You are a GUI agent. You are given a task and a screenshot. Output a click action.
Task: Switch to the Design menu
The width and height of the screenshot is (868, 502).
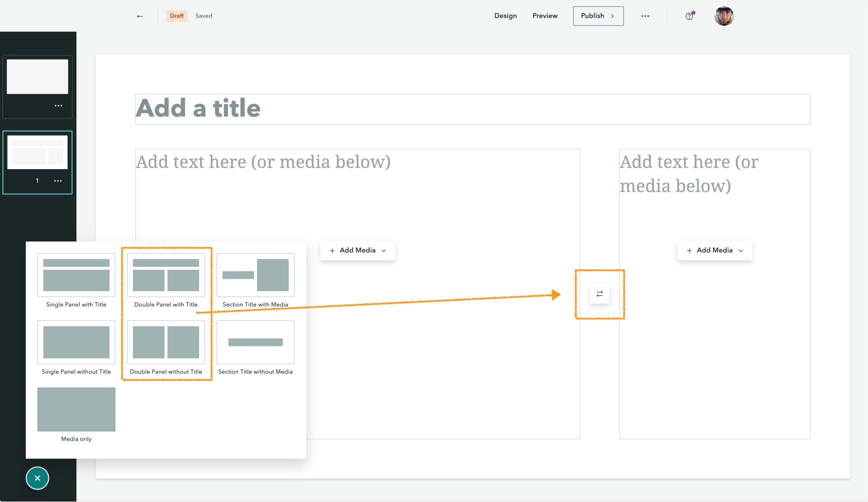pos(505,16)
